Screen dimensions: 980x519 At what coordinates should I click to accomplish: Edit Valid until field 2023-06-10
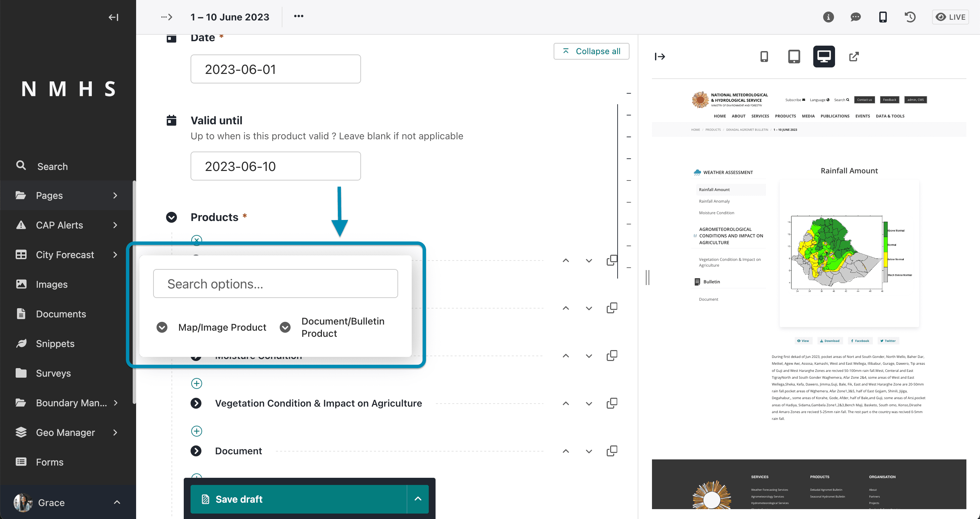click(x=275, y=166)
